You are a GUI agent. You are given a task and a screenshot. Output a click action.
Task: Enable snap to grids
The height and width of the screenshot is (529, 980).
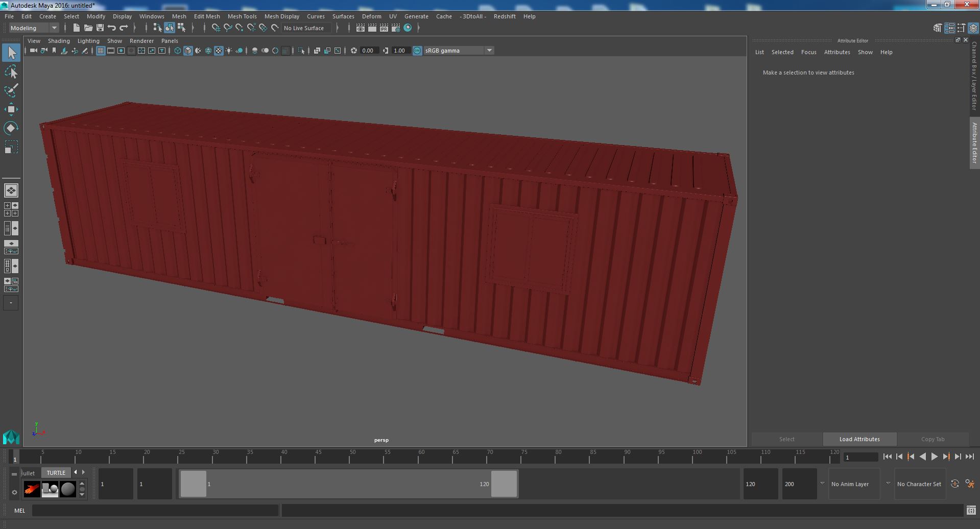216,28
